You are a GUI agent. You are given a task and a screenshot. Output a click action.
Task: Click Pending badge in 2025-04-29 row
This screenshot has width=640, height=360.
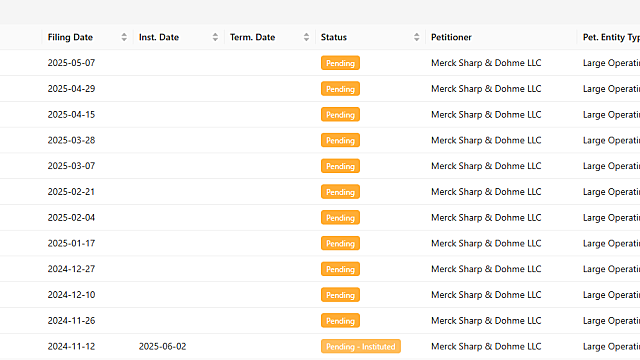click(340, 89)
